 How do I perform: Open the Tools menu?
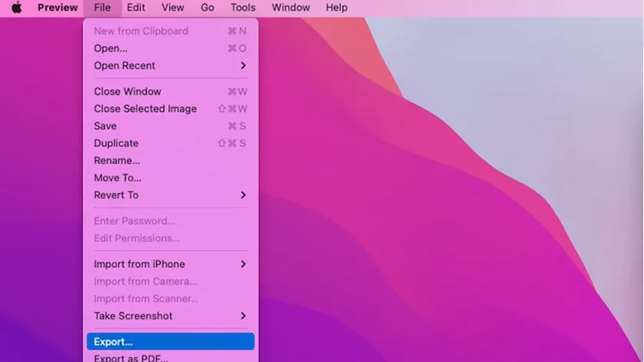tap(242, 8)
